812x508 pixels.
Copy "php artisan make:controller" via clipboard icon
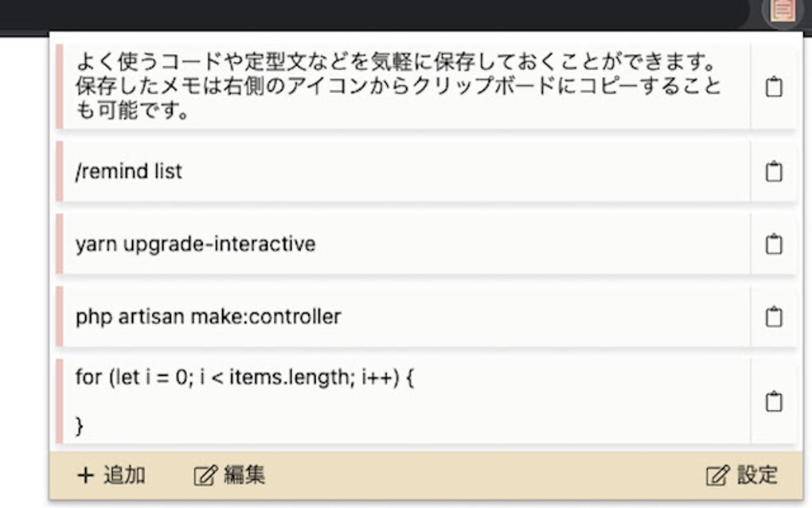coord(773,317)
